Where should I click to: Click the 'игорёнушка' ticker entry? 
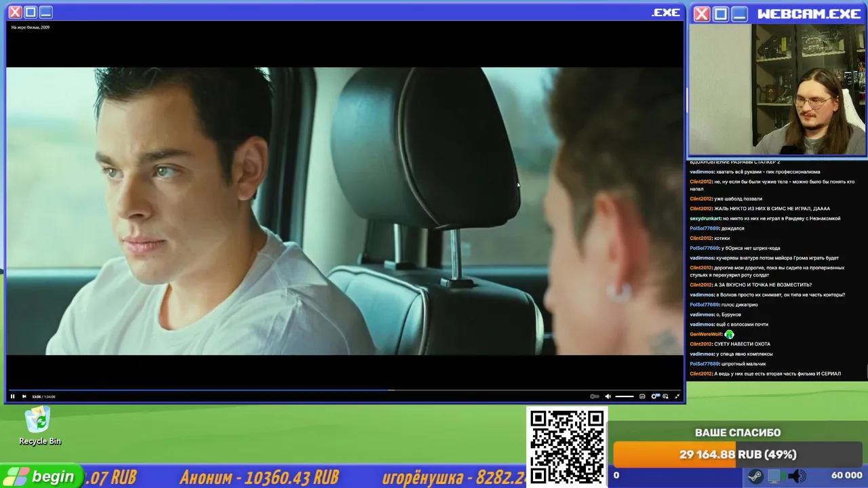pos(454,477)
